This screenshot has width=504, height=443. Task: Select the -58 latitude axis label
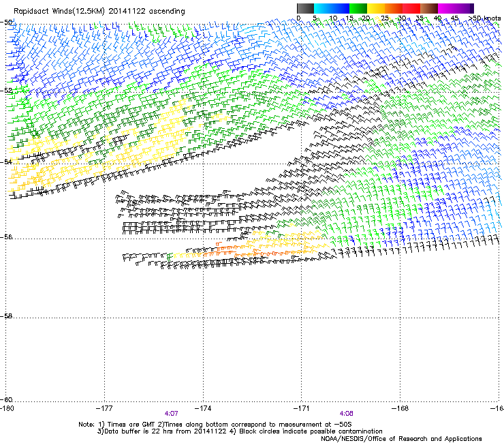(x=7, y=316)
